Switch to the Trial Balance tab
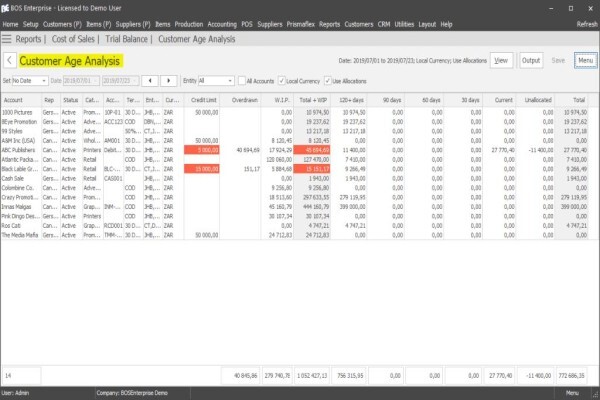600x400 pixels. point(127,39)
